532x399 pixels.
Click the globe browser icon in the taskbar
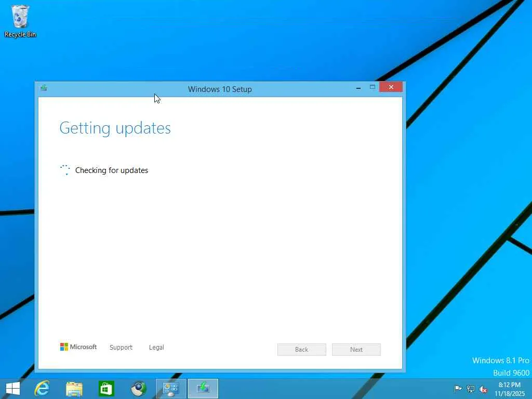click(138, 389)
